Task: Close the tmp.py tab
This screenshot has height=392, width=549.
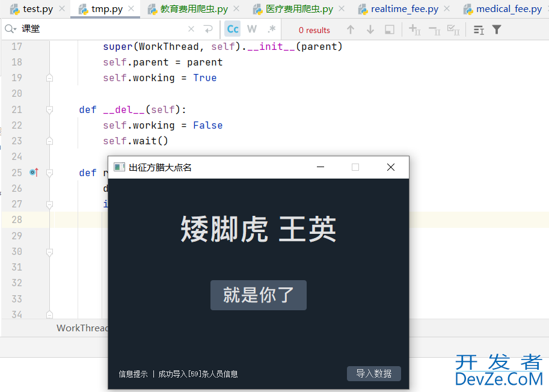Action: pyautogui.click(x=131, y=8)
